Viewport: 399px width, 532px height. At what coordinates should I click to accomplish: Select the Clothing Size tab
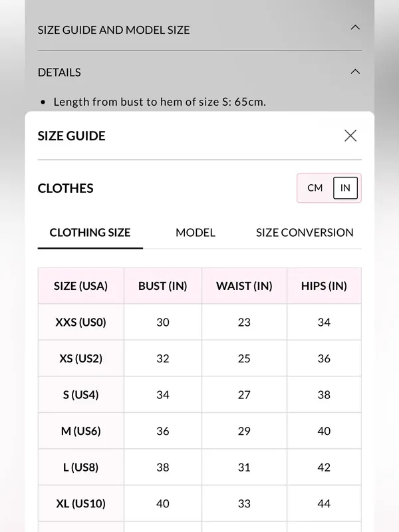pyautogui.click(x=90, y=233)
